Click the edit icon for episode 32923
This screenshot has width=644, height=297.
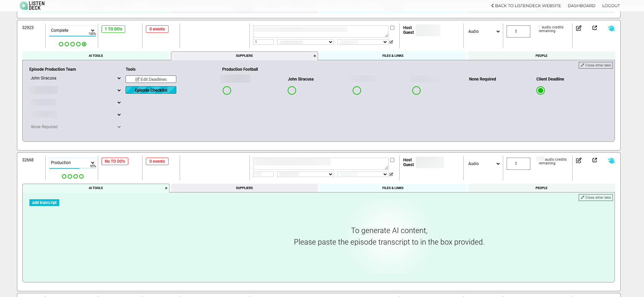579,28
